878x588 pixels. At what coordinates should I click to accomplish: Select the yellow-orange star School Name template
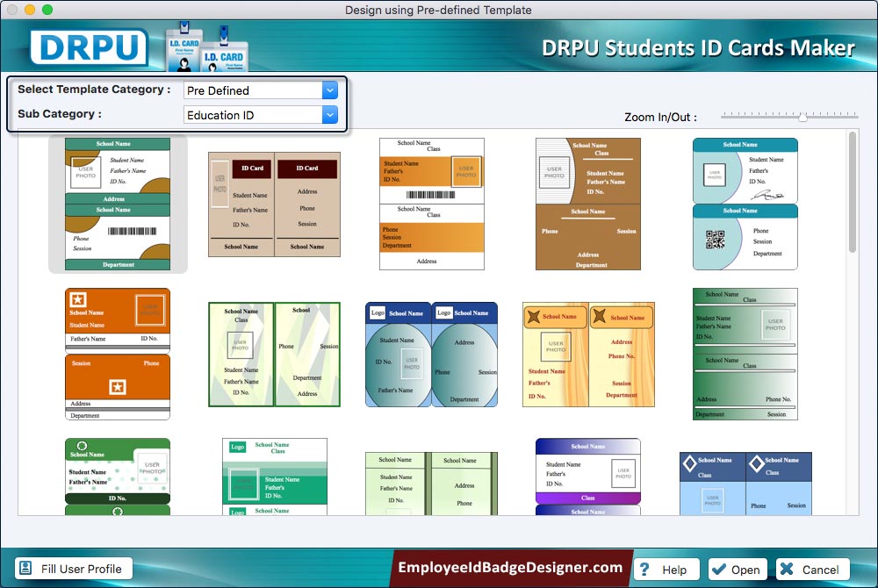(x=588, y=355)
